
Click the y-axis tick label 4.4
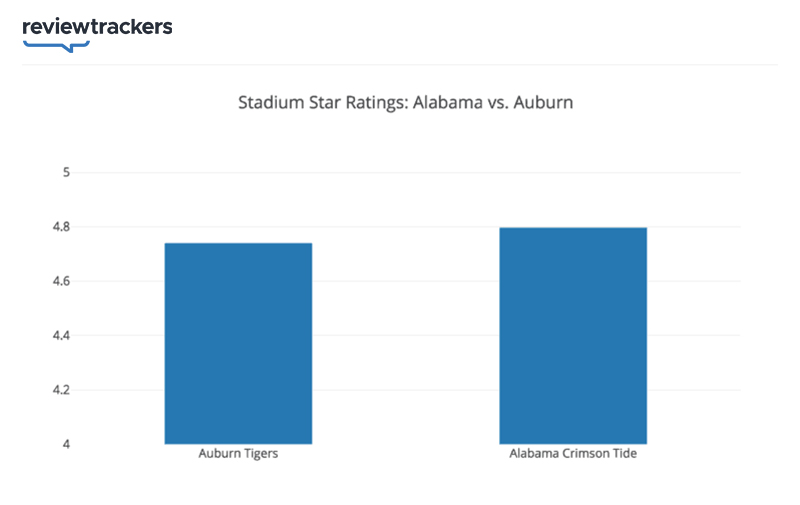click(61, 335)
